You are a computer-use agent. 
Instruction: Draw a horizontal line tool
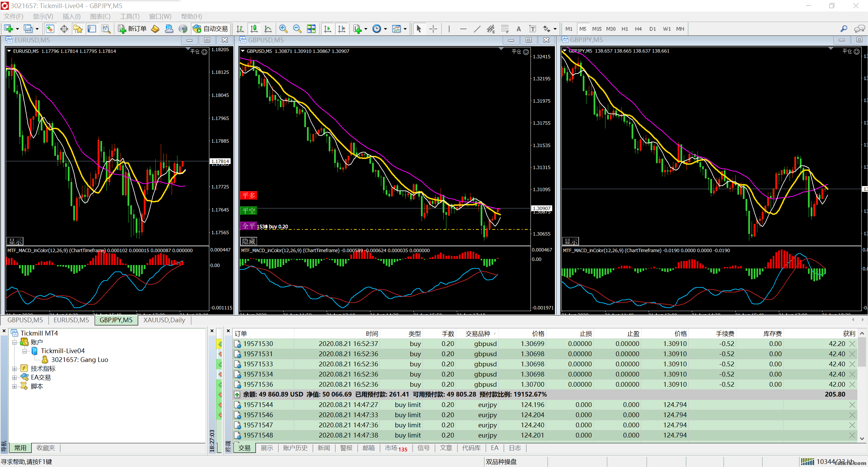point(463,29)
